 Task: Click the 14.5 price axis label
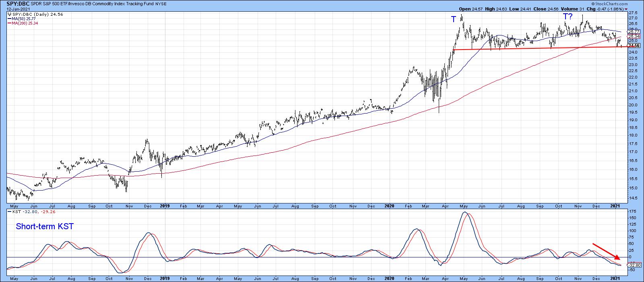tap(632, 197)
